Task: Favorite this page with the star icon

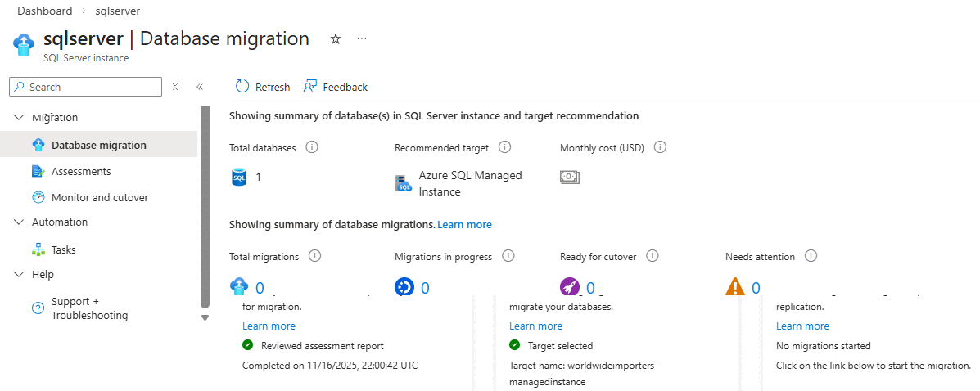Action: coord(336,39)
